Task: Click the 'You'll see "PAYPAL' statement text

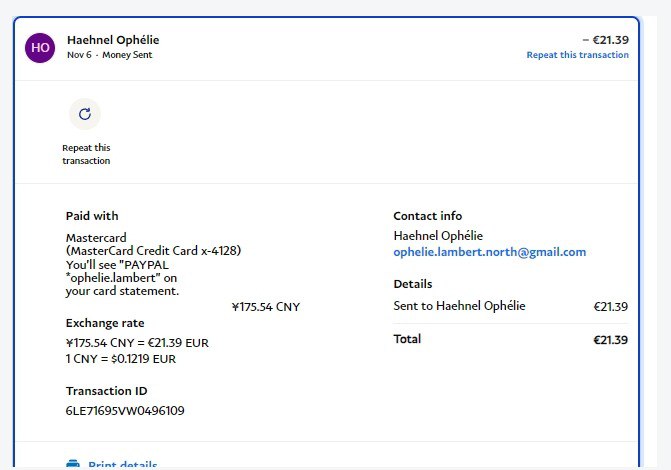Action: pos(117,265)
